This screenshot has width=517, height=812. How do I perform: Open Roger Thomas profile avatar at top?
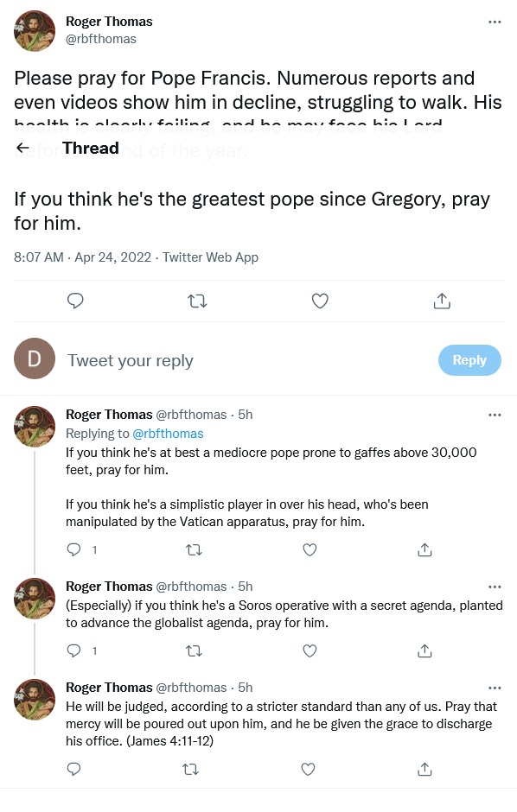tap(35, 31)
